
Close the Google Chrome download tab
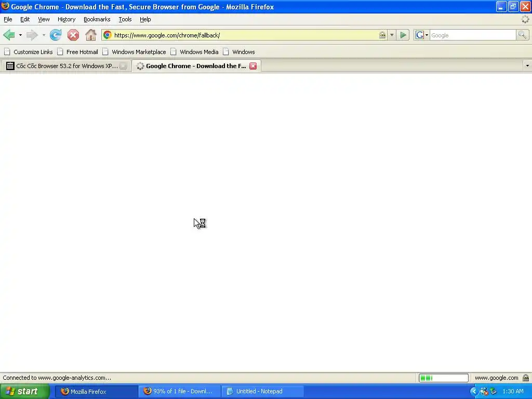pos(253,66)
